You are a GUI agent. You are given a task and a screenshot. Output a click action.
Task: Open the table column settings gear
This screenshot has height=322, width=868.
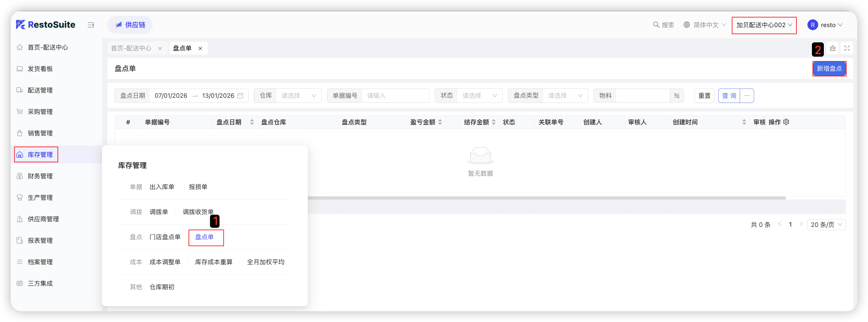click(x=786, y=122)
